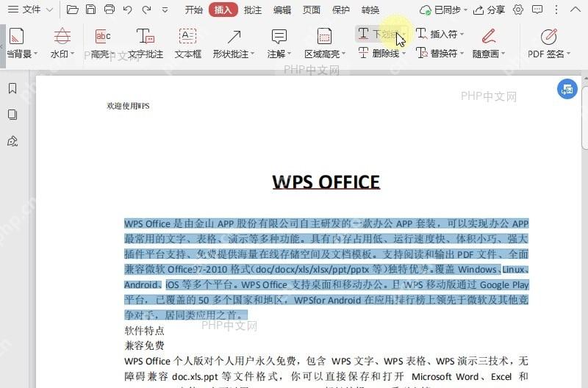Expand the 注解 dropdown arrow

(290, 54)
